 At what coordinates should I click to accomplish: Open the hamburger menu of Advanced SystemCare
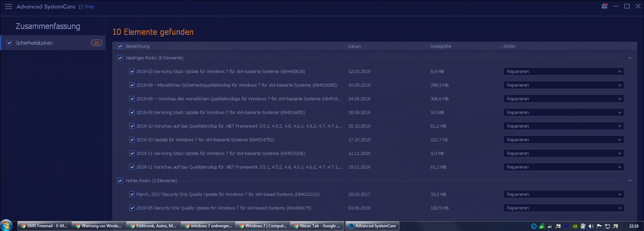click(x=9, y=6)
